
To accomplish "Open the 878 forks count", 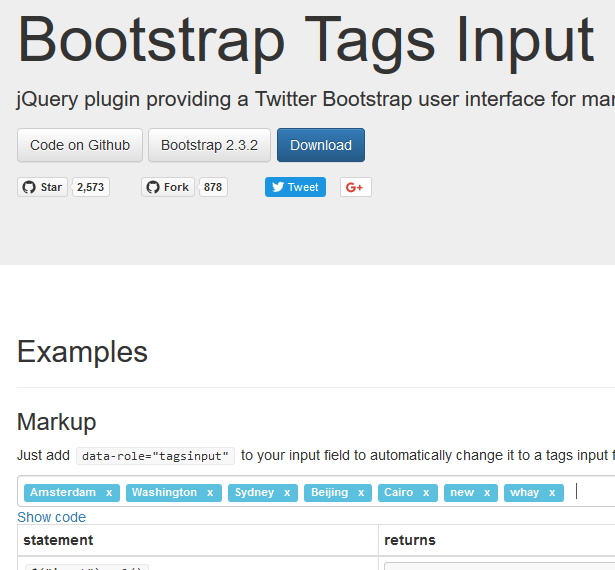I will click(213, 187).
